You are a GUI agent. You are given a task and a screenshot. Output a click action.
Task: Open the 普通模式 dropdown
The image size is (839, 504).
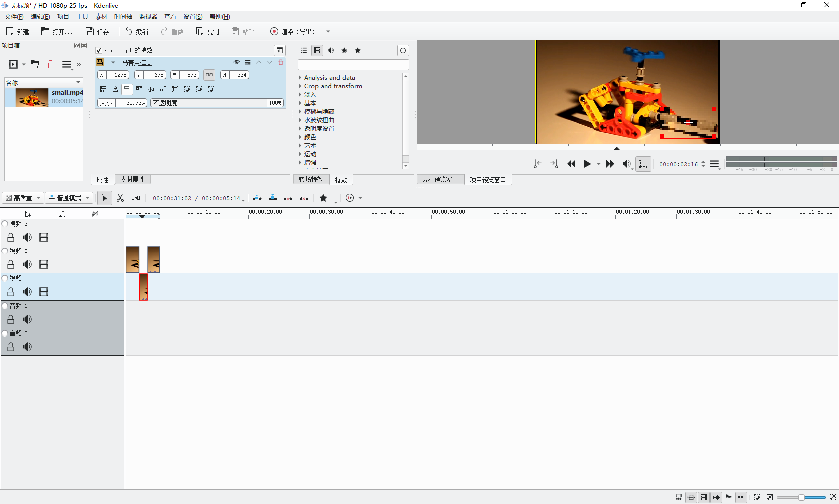[x=69, y=198]
